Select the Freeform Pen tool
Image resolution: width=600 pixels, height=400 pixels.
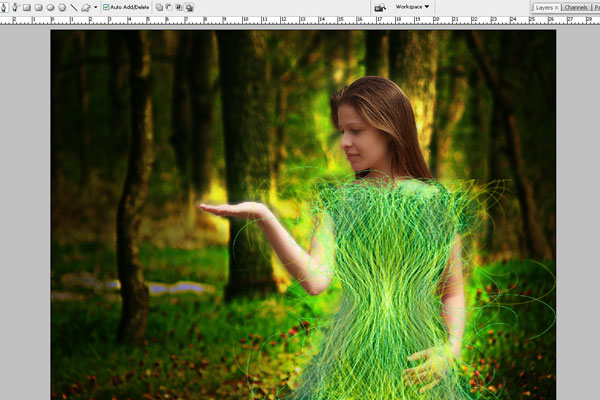pyautogui.click(x=15, y=7)
